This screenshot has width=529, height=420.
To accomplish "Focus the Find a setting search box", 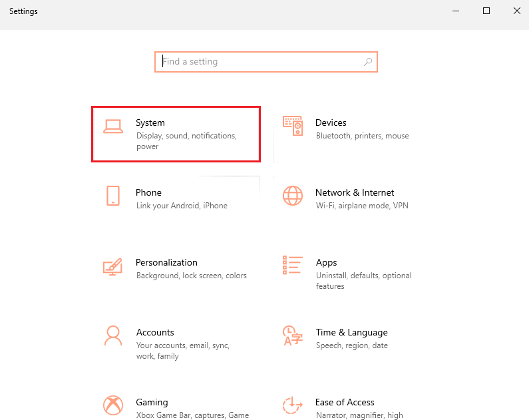I will click(x=266, y=62).
